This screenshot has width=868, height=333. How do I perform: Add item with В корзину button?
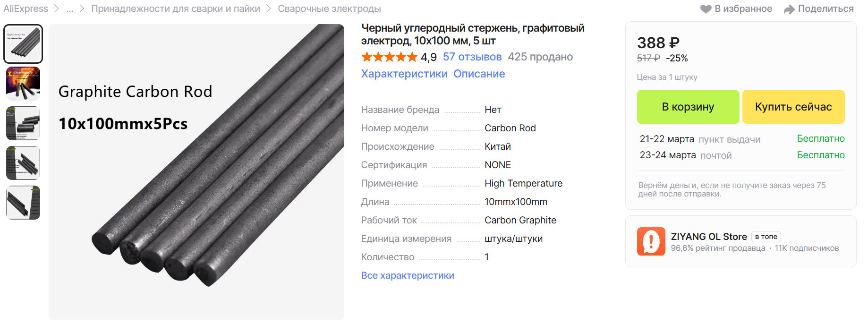[x=688, y=107]
